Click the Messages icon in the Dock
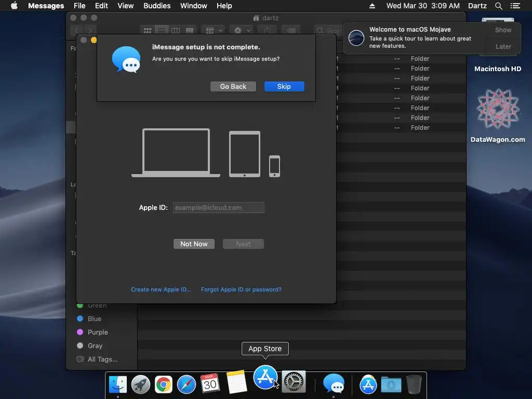Viewport: 532px width, 399px height. (x=334, y=383)
